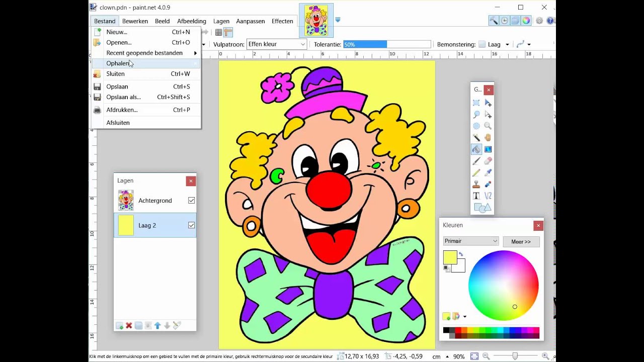Select the Zoom tool in Tools panel

tap(488, 126)
